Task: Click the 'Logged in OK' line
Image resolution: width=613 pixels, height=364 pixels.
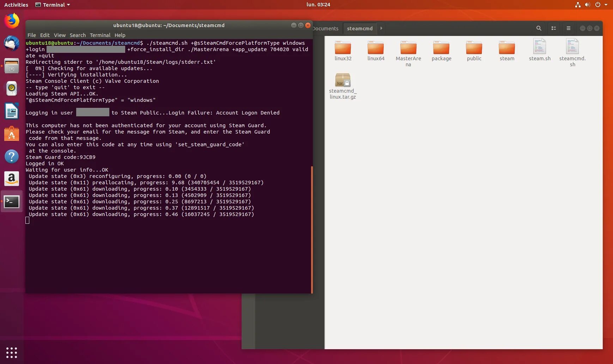Action: click(45, 164)
